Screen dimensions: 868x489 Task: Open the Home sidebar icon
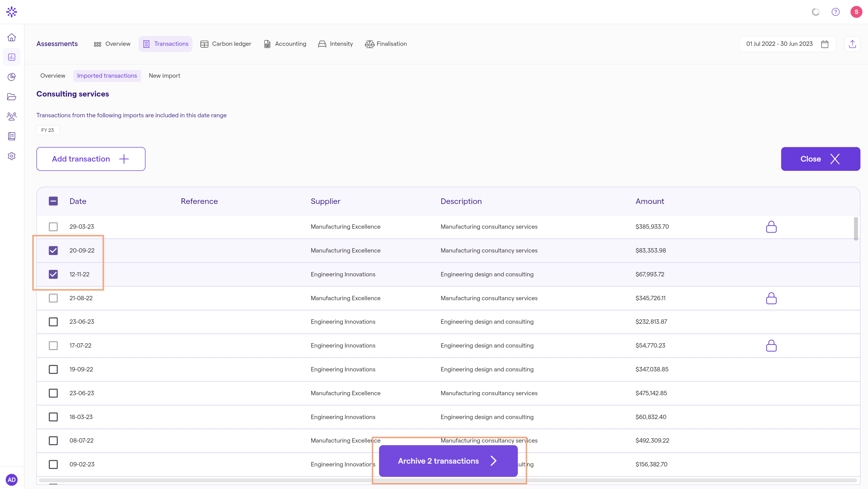[12, 37]
